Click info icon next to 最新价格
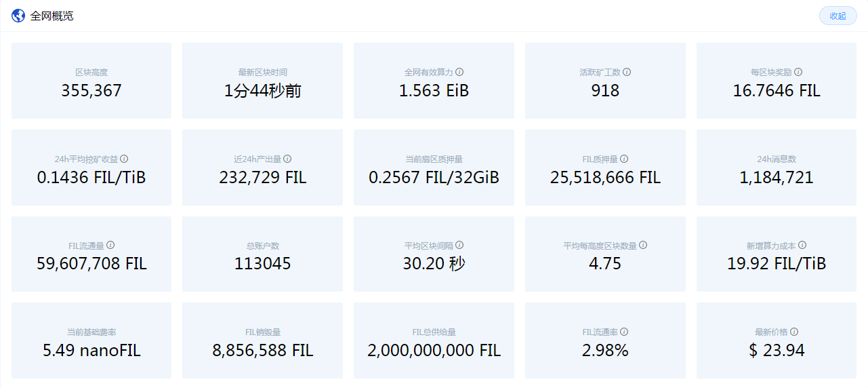Image resolution: width=868 pixels, height=388 pixels. (794, 332)
